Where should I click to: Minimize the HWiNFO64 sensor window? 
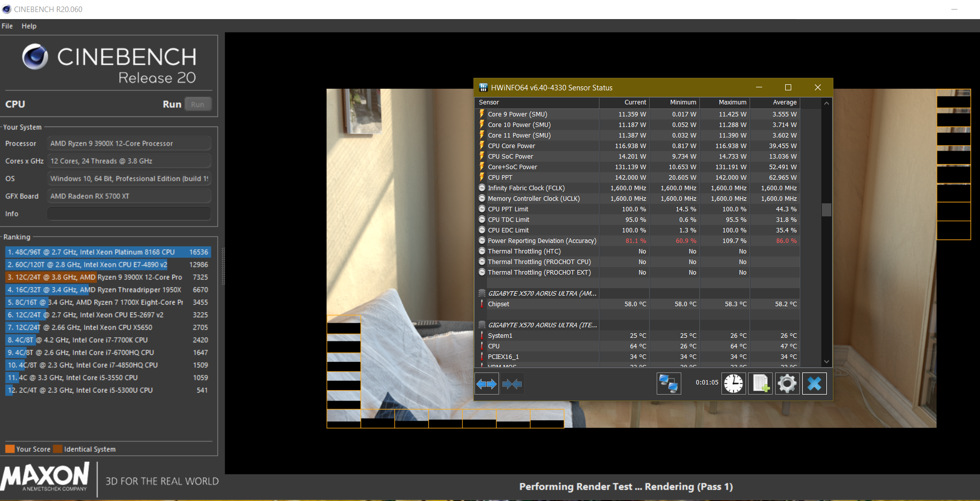tap(759, 87)
